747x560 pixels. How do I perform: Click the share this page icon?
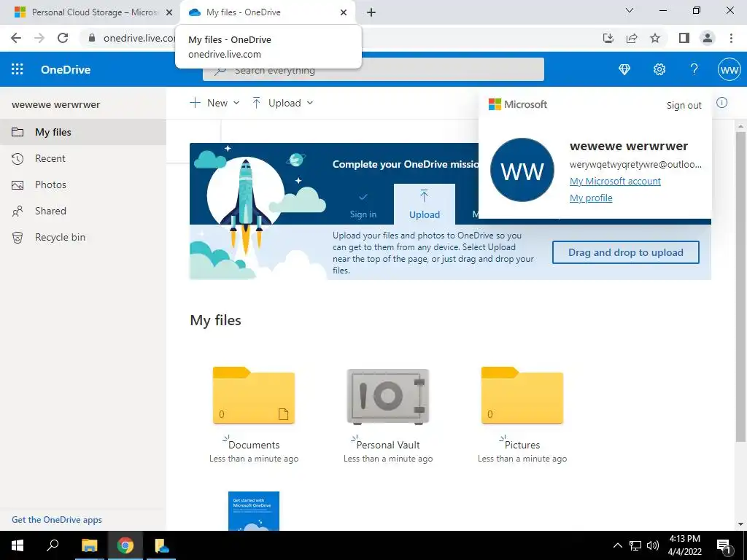632,38
